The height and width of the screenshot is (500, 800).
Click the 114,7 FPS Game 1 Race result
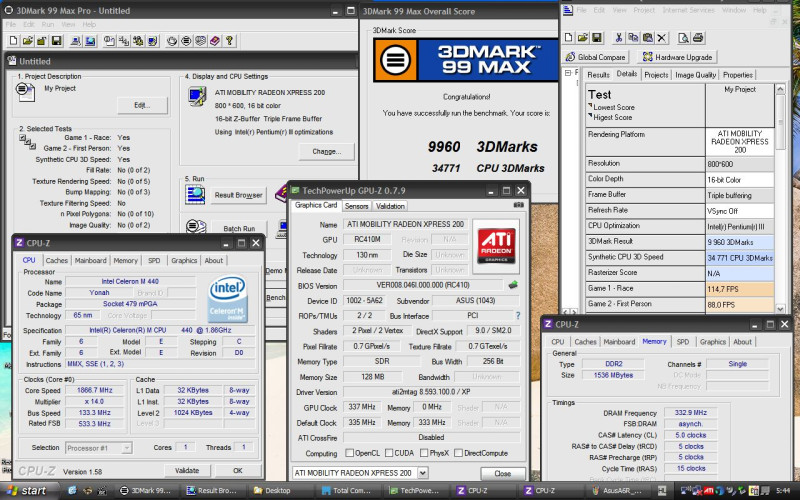pos(739,289)
